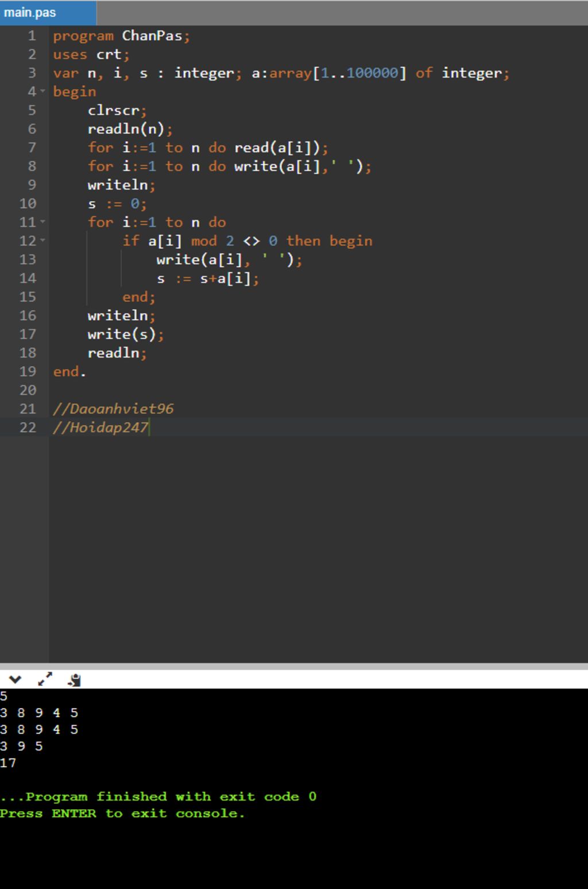The width and height of the screenshot is (588, 889).
Task: Click the final end. statement on line 19
Action: (69, 372)
